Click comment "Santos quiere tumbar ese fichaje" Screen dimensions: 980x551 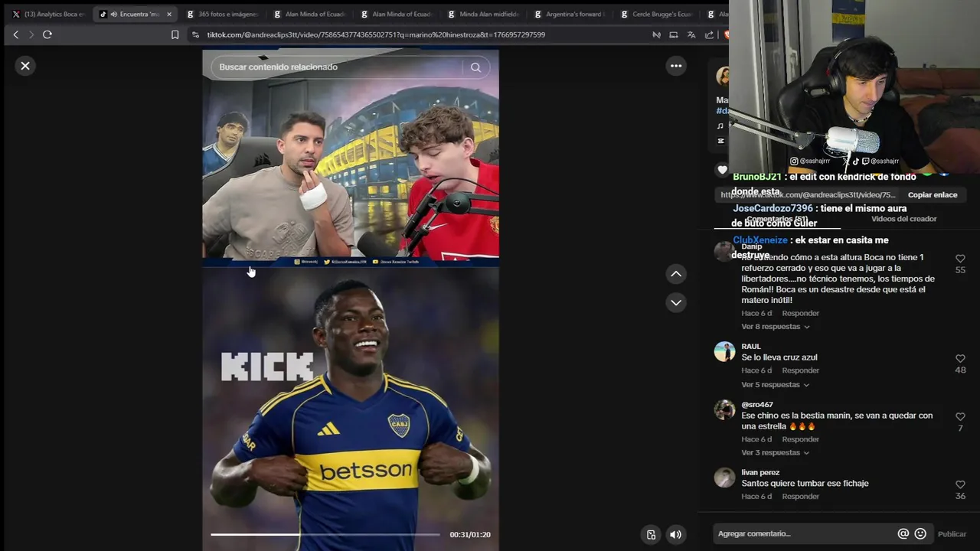point(805,484)
